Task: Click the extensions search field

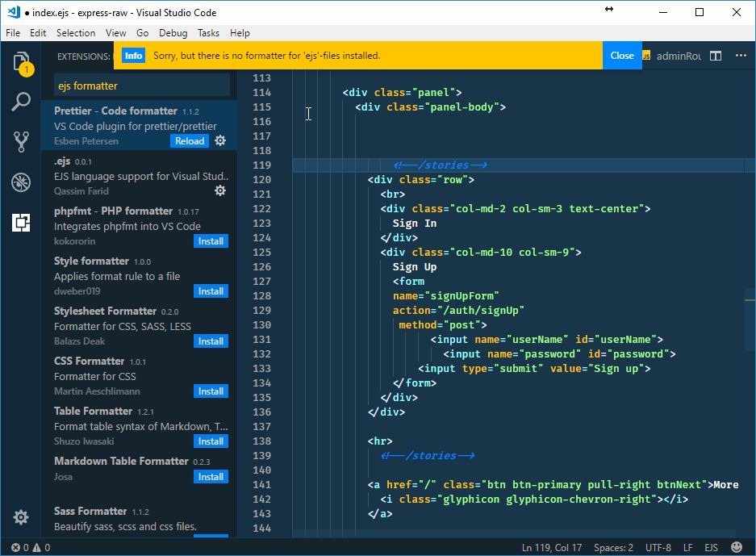Action: (142, 86)
